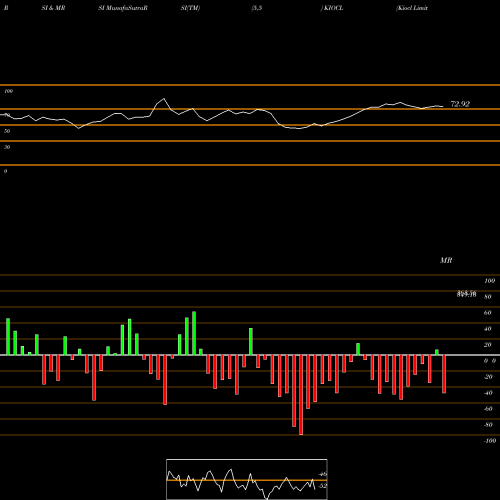Image resolution: width=500 pixels, height=500 pixels.
Task: Select the deepest red MR bar near -100
Action: click(x=301, y=395)
